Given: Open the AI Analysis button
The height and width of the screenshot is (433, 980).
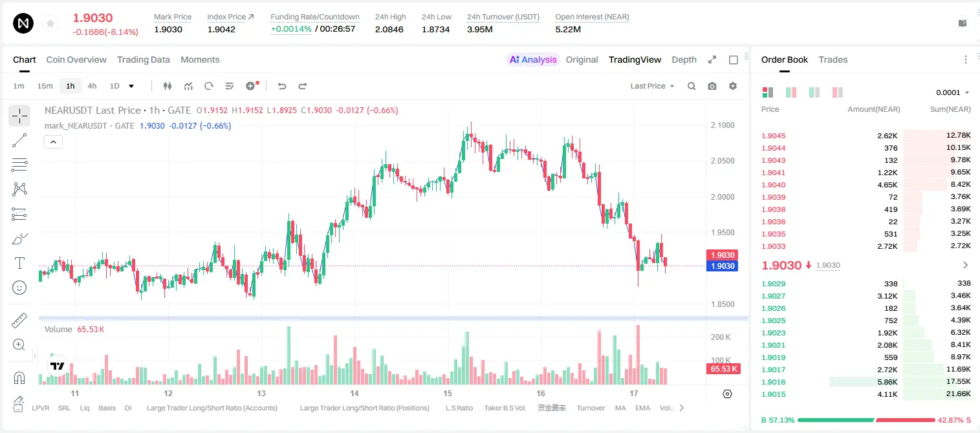Looking at the screenshot, I should click(x=533, y=59).
